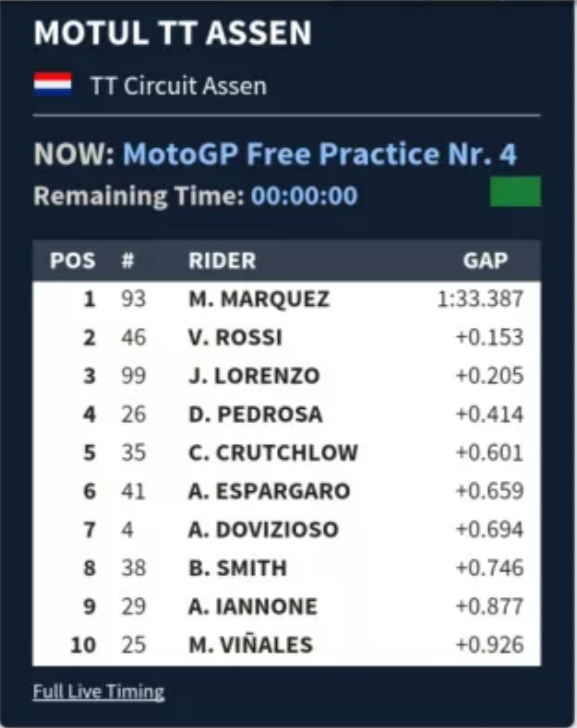
Task: Click the POS column header
Action: click(x=73, y=261)
